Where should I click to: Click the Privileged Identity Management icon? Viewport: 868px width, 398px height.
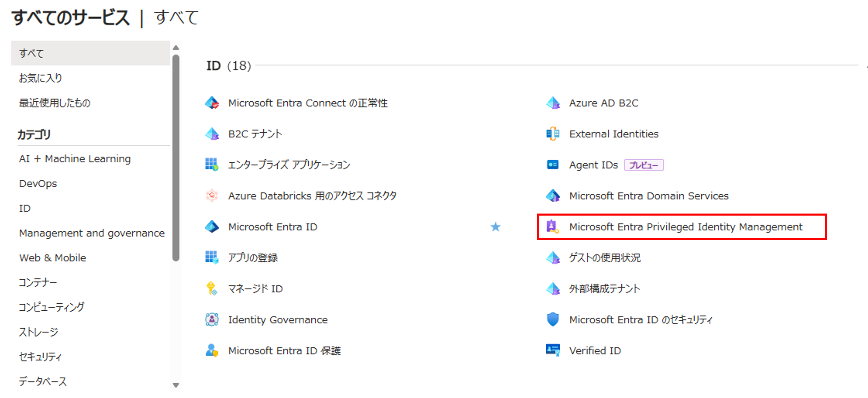553,227
